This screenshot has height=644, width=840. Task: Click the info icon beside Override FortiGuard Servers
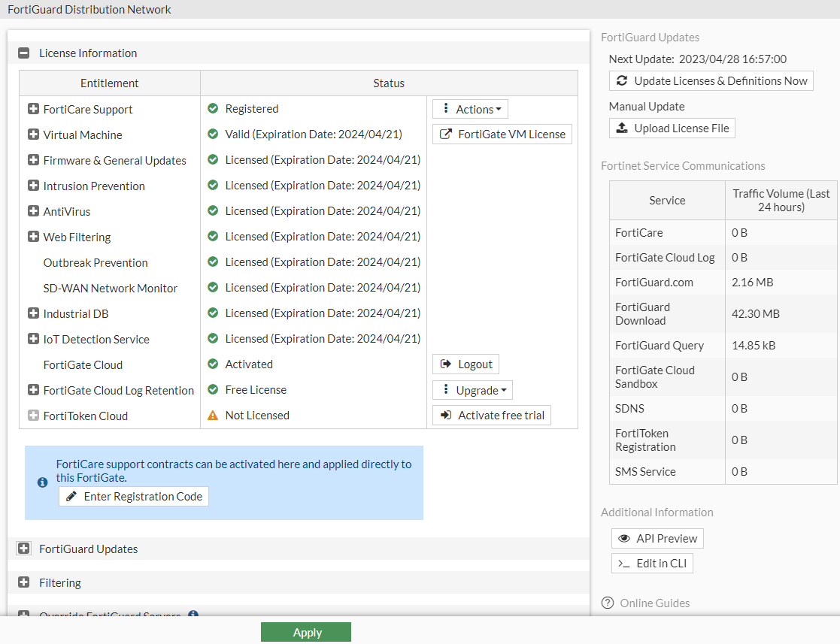coord(193,615)
